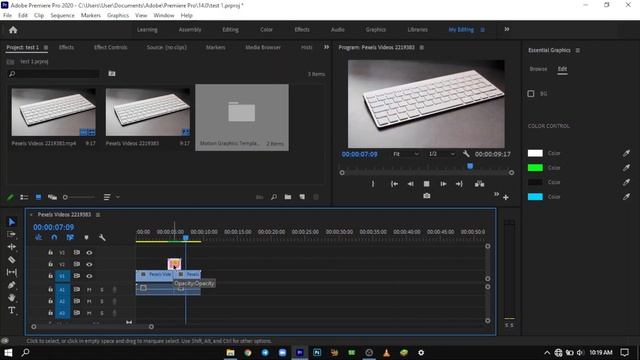This screenshot has width=640, height=360.
Task: Click the Go to Out point button
Action: (x=459, y=184)
